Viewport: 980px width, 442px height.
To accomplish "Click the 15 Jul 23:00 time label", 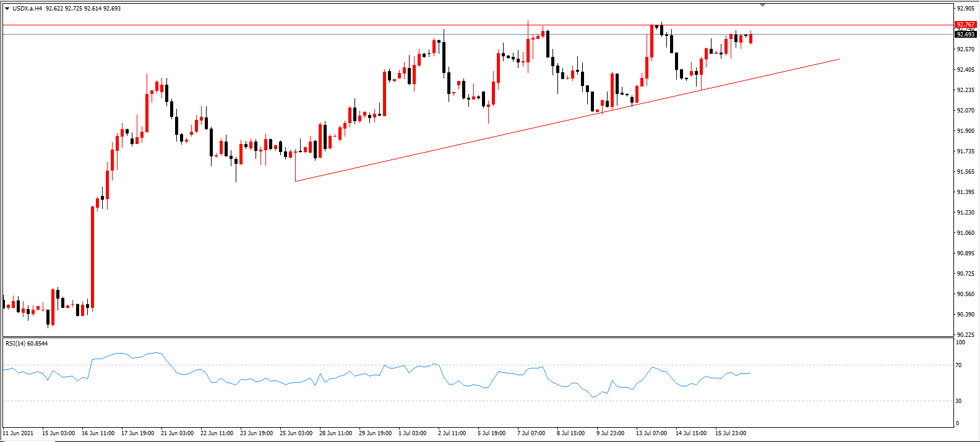I will [x=731, y=433].
